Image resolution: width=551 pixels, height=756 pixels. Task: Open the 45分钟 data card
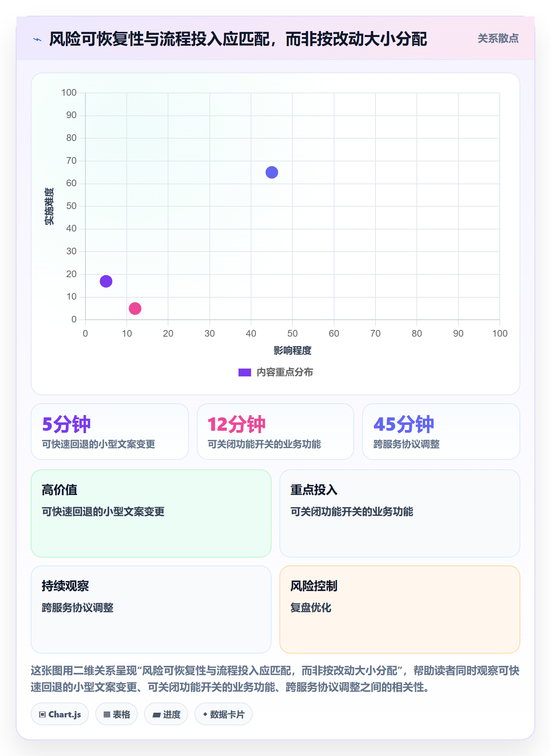(441, 432)
